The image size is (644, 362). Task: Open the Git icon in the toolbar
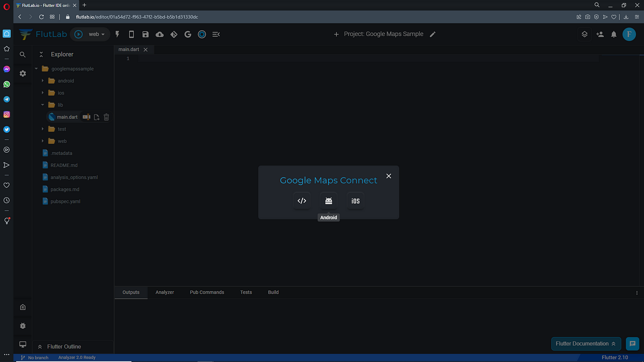tap(174, 34)
